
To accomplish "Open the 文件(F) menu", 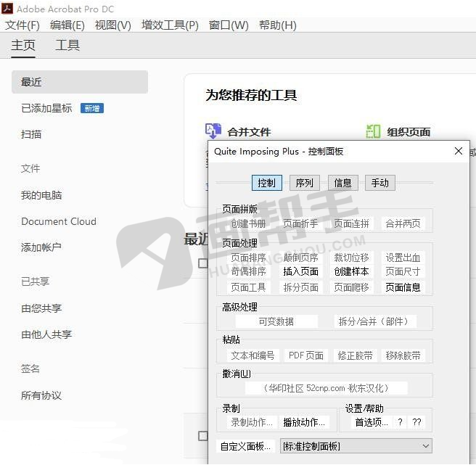I will click(x=22, y=25).
